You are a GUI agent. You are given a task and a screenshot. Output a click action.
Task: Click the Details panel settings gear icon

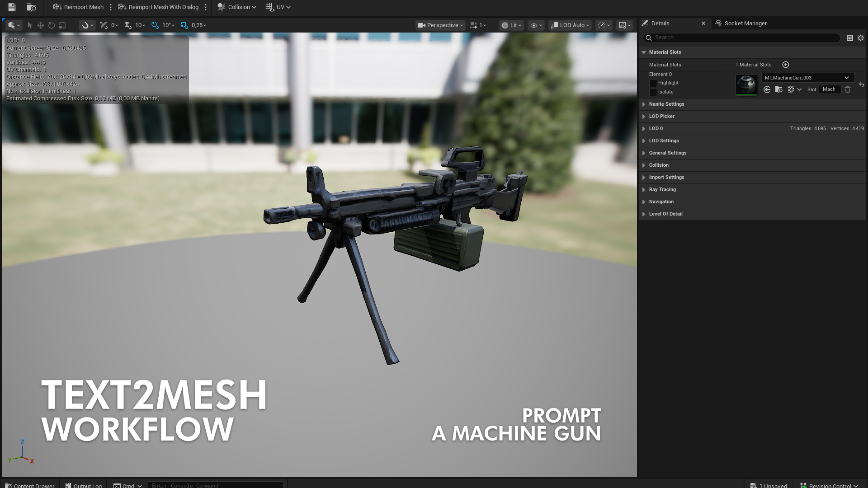point(861,38)
